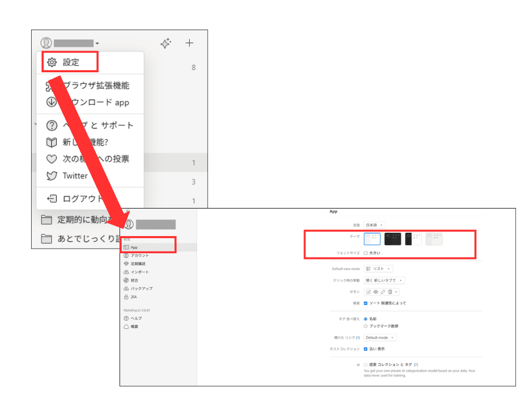Image resolution: width=532 pixels, height=416 pixels.
Task: Click the sparkle AI icon at top
Action: (x=166, y=44)
